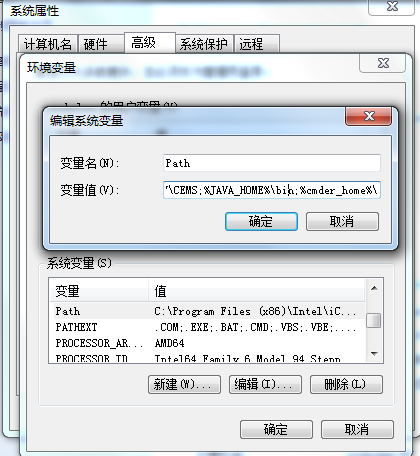
Task: Select the PATHEXT variable row
Action: click(x=207, y=327)
